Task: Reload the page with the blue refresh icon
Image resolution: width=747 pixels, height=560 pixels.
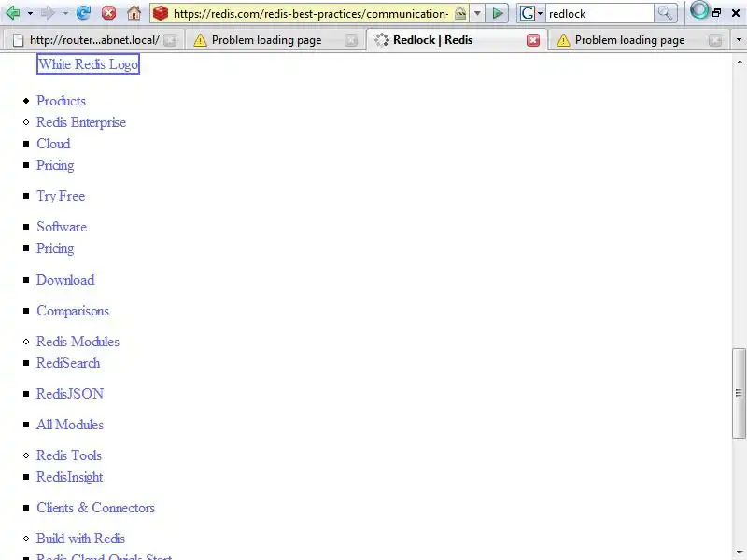Action: click(83, 13)
